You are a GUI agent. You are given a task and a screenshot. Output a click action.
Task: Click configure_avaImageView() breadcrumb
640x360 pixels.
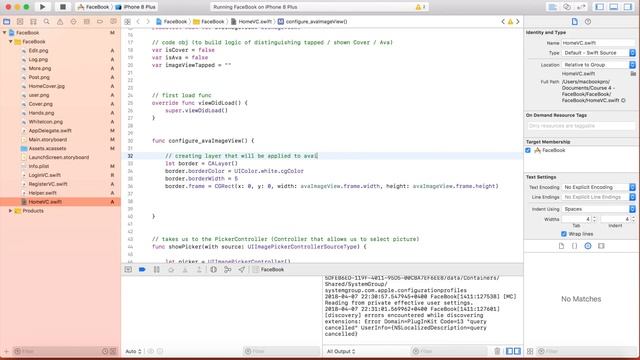pos(313,22)
